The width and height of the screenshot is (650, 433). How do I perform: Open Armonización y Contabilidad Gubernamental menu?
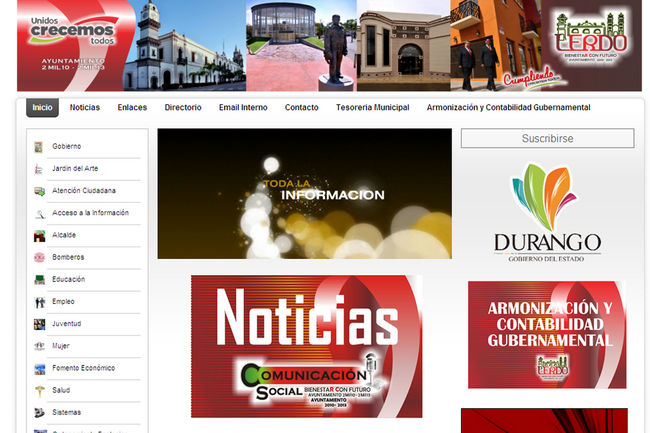click(x=508, y=107)
